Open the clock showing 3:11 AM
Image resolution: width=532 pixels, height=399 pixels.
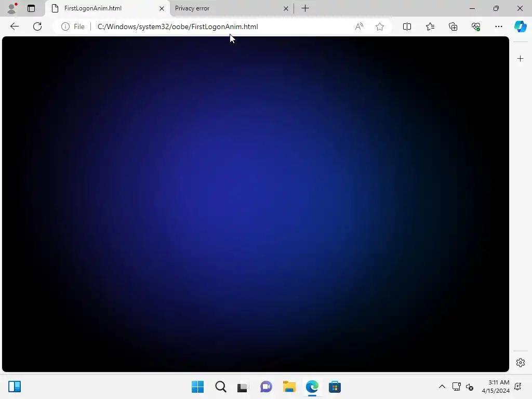[495, 387]
